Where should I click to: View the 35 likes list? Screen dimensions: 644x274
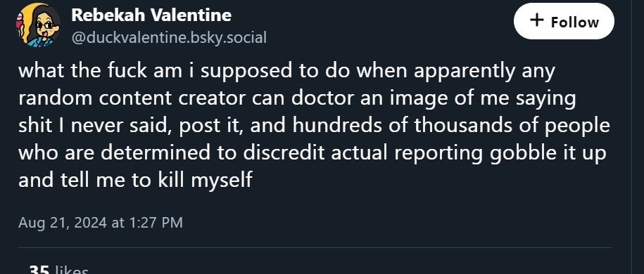[58, 270]
